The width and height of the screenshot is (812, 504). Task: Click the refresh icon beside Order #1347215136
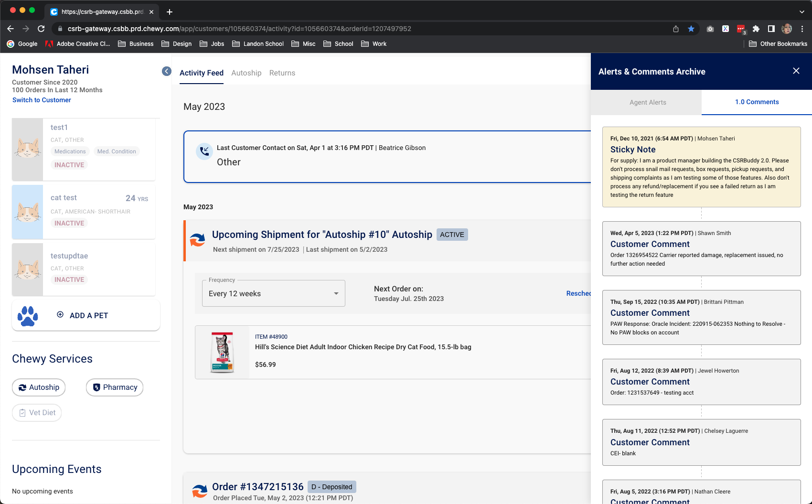[x=199, y=492]
